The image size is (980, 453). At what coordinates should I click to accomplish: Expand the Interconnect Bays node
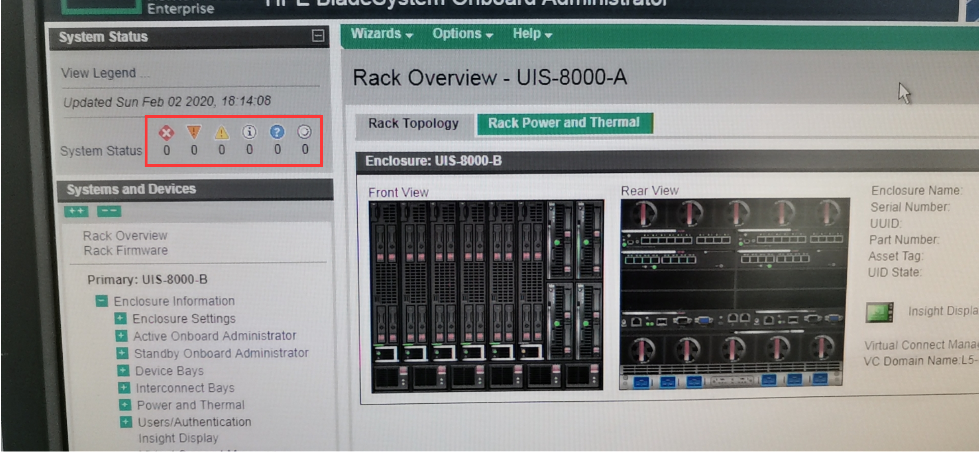point(124,387)
